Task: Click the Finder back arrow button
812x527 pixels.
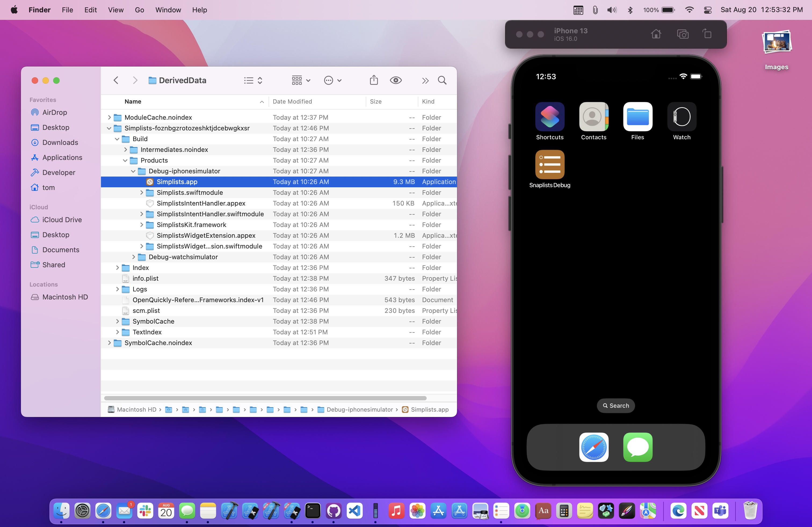Action: (116, 80)
